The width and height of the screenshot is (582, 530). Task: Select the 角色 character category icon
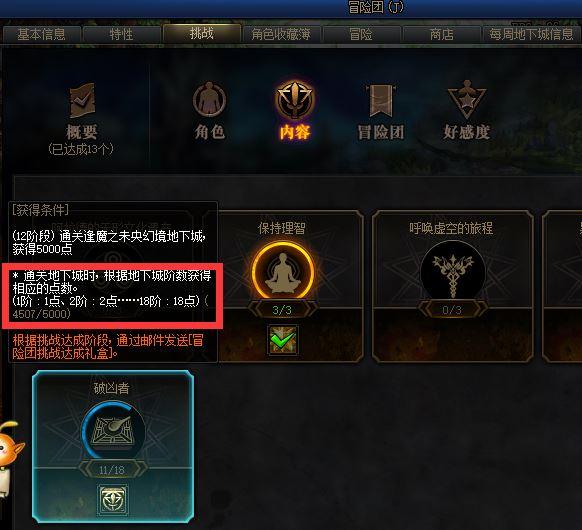pyautogui.click(x=209, y=99)
